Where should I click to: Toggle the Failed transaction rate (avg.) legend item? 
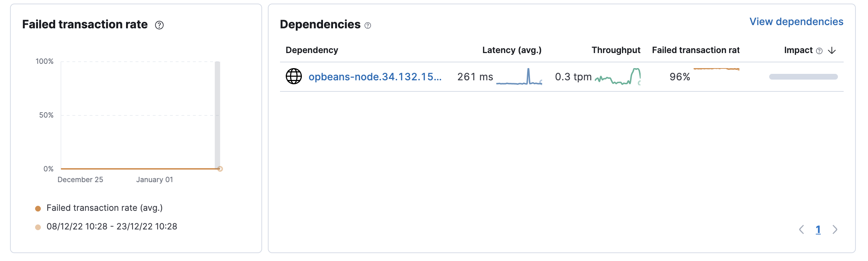click(103, 208)
